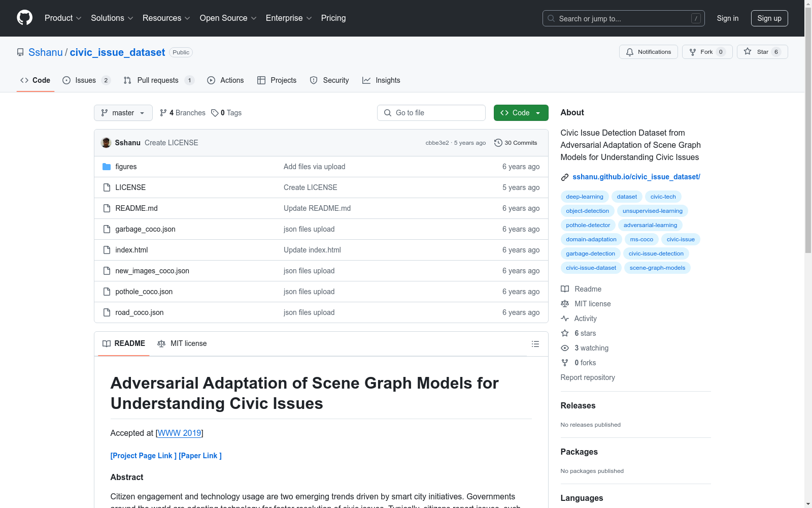
Task: Switch to the MIT license tab in README panel
Action: click(x=182, y=343)
